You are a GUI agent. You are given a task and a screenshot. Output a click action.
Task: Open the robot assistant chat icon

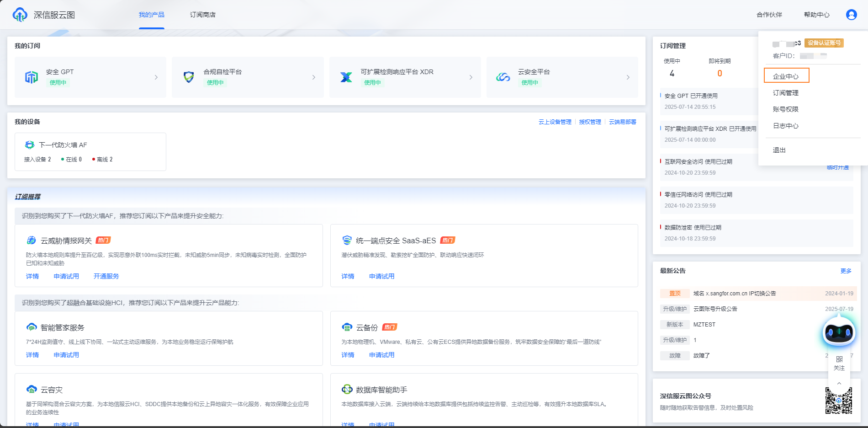[x=838, y=332]
